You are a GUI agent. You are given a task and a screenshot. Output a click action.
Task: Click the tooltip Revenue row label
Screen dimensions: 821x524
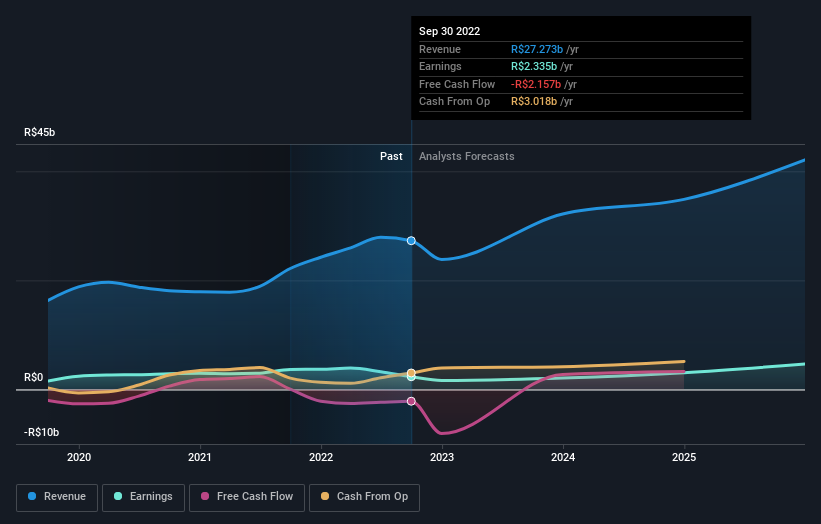pyautogui.click(x=440, y=49)
